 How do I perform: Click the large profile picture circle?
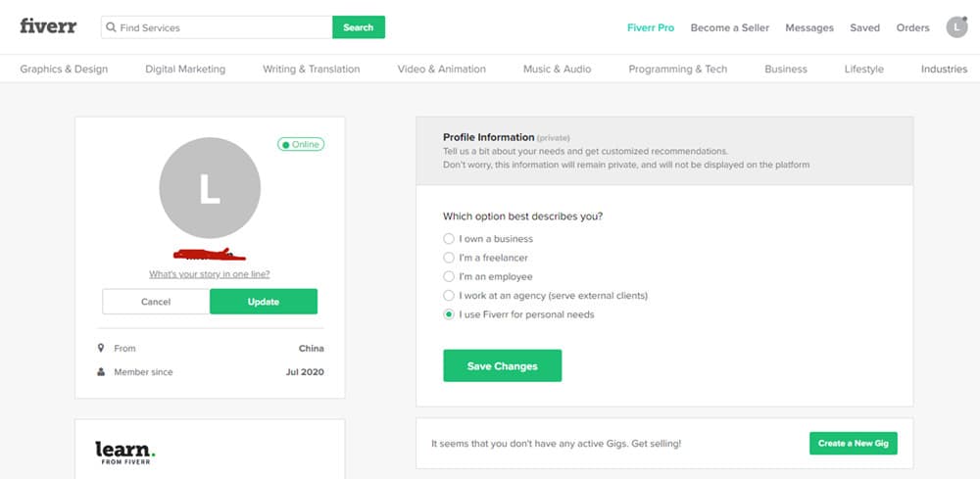[x=210, y=188]
